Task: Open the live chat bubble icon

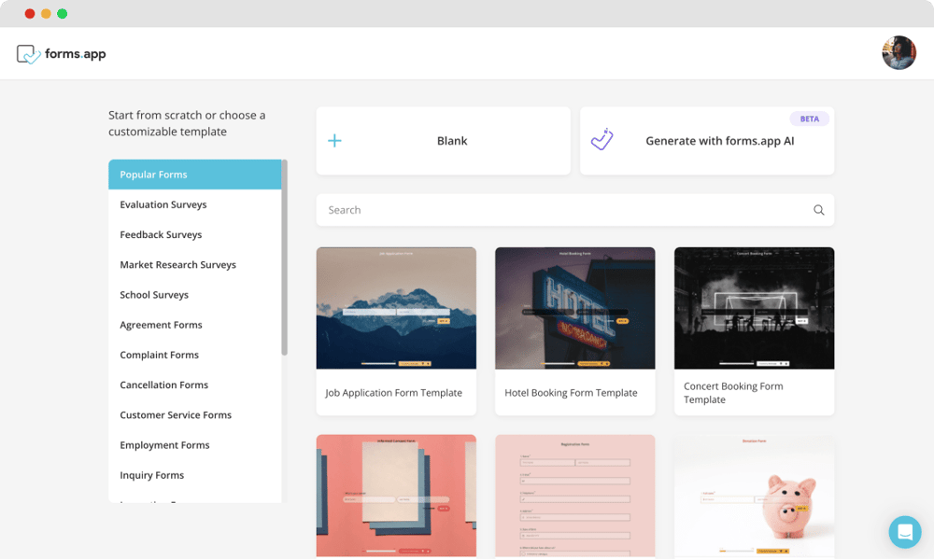Action: coord(904,532)
